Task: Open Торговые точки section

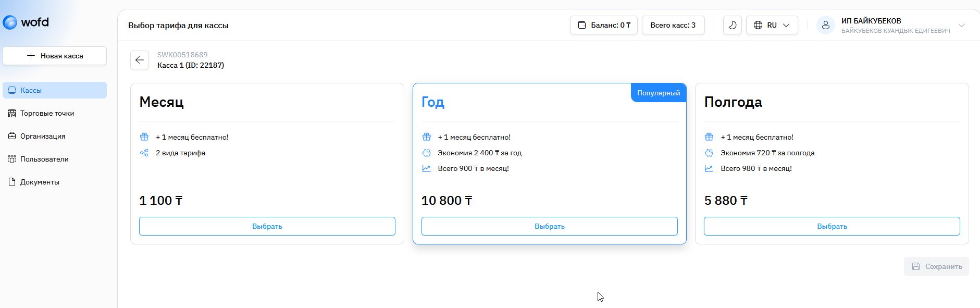Action: point(47,113)
